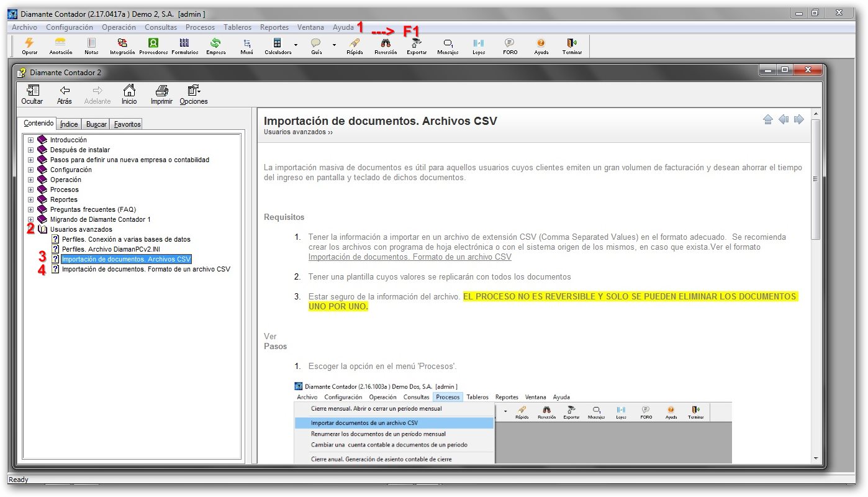Expand the Introducción tree node
Screen dimensions: 868x497
click(30, 140)
